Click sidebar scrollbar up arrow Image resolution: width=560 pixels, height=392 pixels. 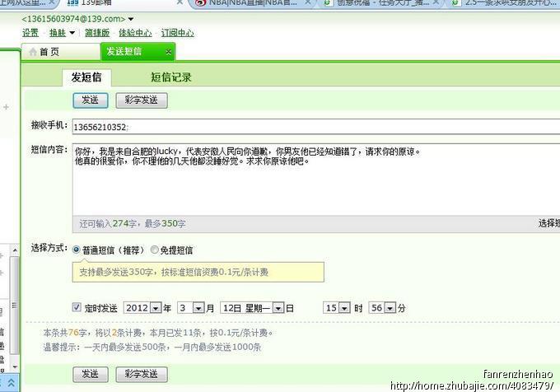click(15, 250)
